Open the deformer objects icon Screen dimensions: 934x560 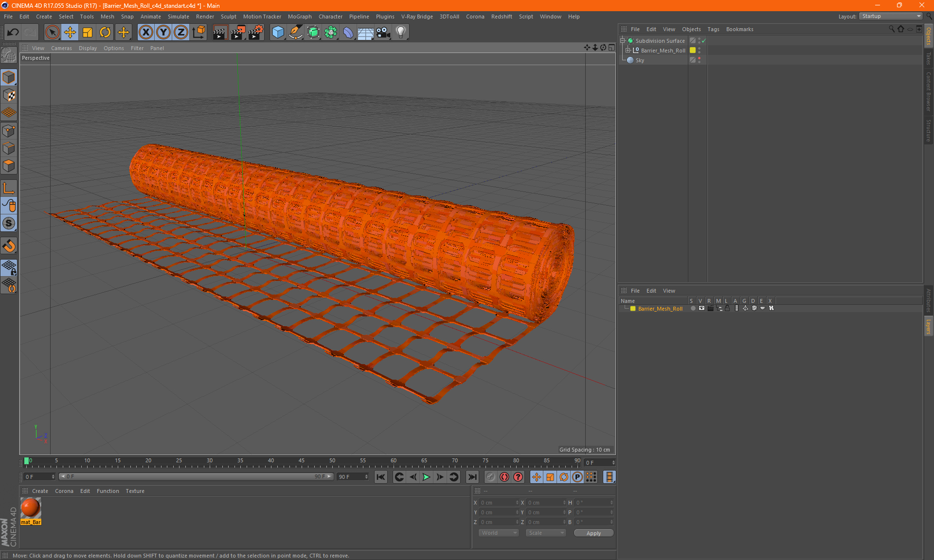[348, 33]
